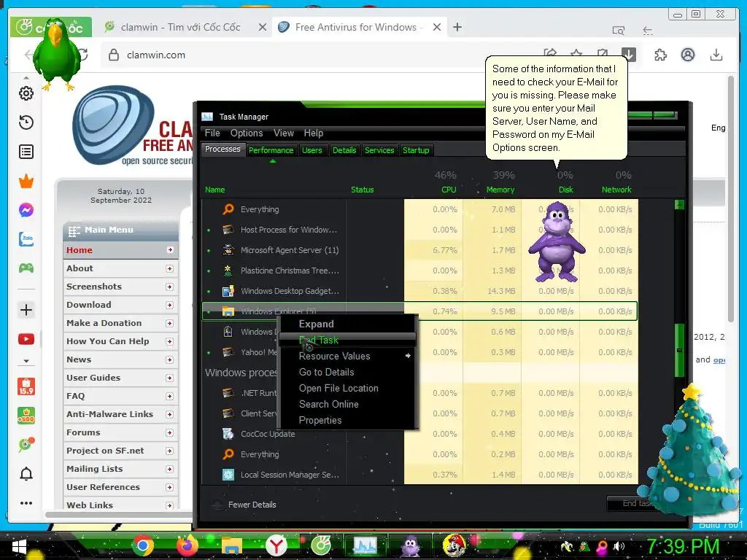Viewport: 747px width, 560px height.
Task: Expand Host Process for Windows row
Action: tap(209, 230)
